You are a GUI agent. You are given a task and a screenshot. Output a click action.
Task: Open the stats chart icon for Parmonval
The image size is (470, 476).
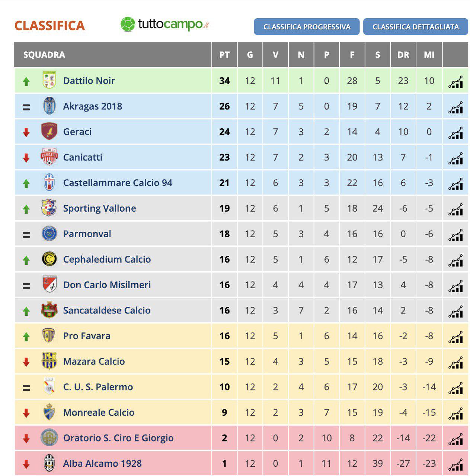455,235
